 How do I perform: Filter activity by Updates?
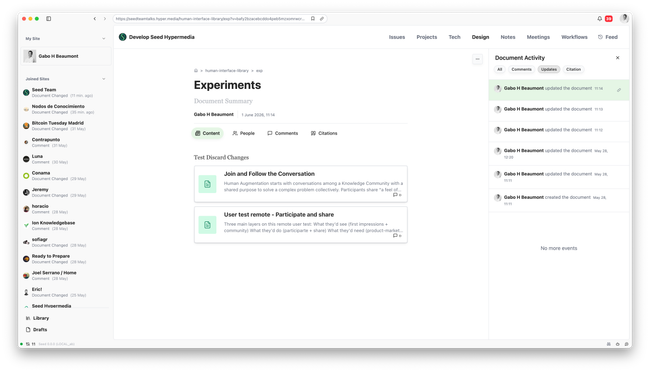pyautogui.click(x=549, y=69)
